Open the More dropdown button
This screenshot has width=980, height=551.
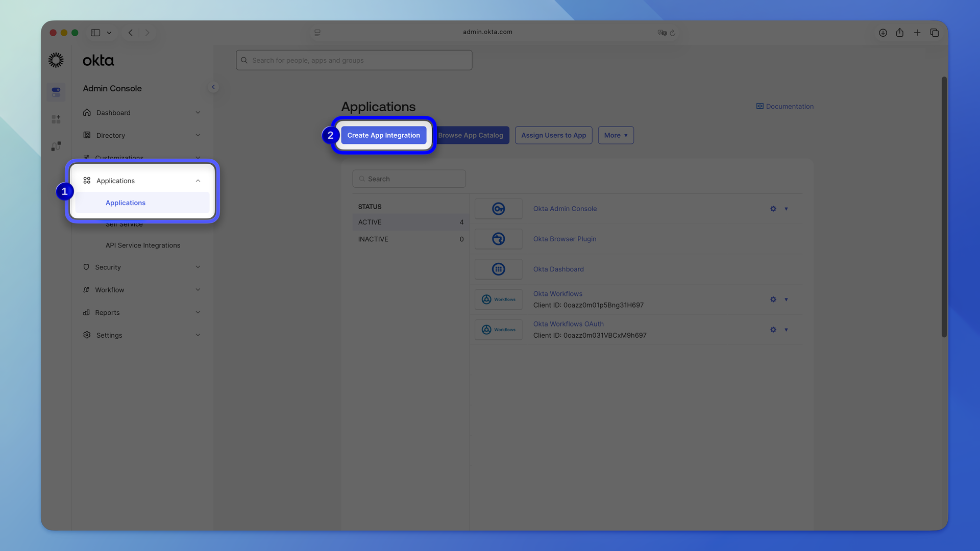616,135
